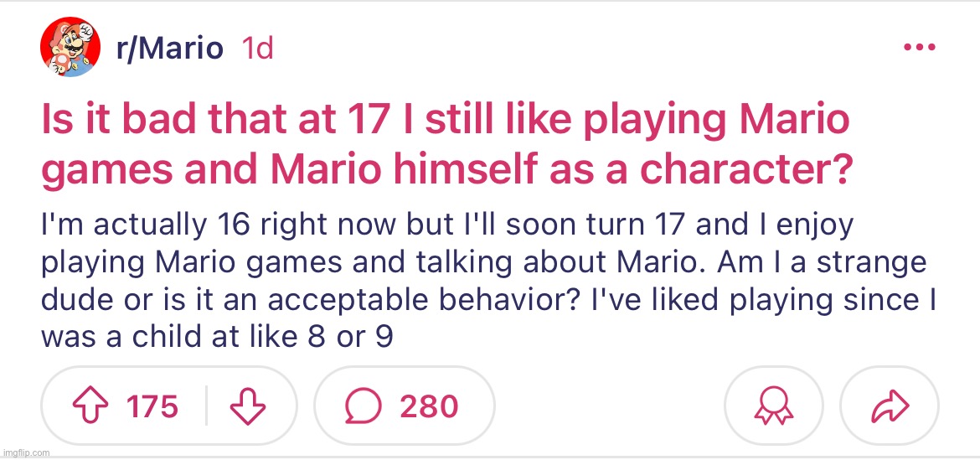Screen dimensions: 980x460
Task: Downvote the post with the down arrow
Action: (248, 406)
